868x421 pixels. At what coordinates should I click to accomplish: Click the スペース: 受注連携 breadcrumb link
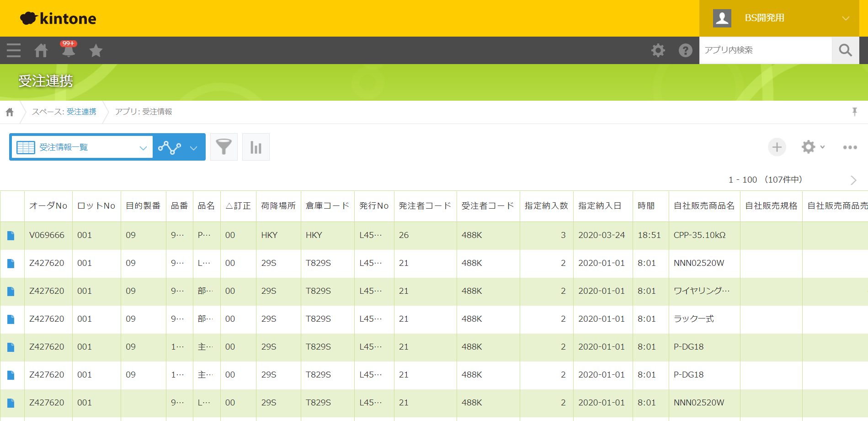coord(64,112)
